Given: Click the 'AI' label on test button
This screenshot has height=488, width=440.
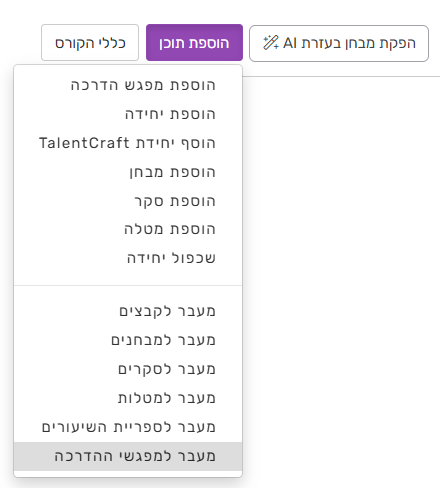Looking at the screenshot, I should point(290,43).
